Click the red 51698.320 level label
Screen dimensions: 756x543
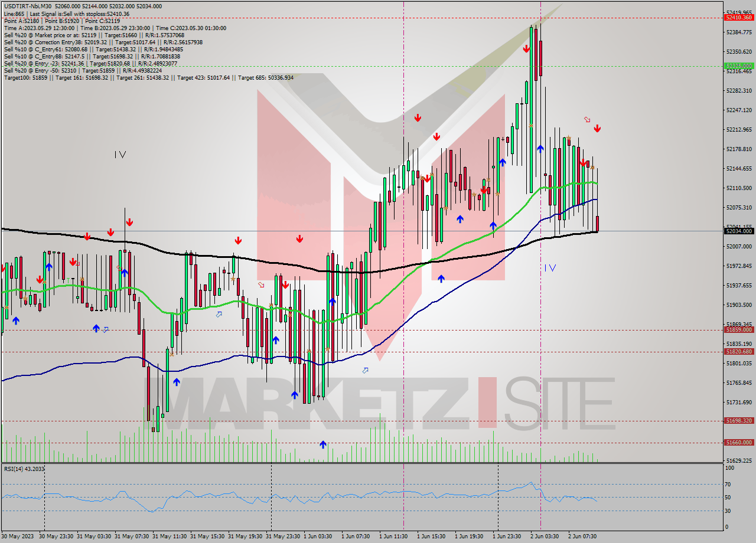pos(739,420)
